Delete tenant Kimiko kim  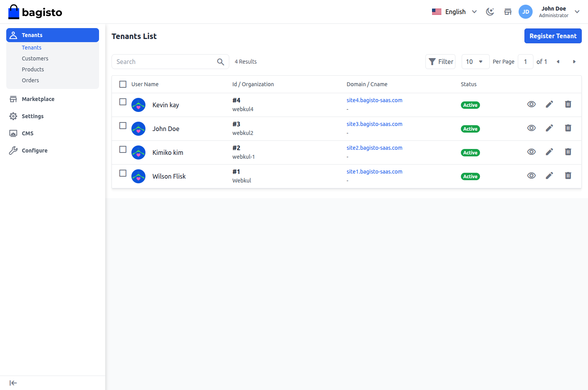tap(568, 152)
